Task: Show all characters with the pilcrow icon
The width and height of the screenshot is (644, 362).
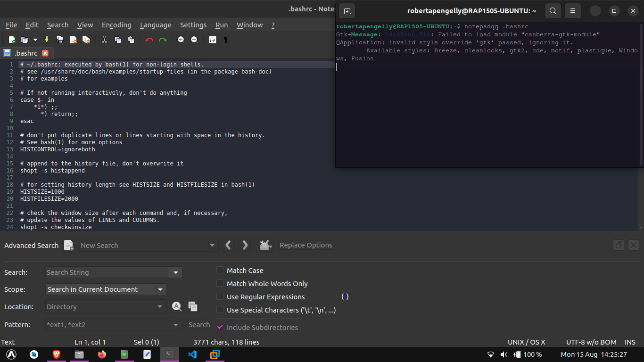Action: (x=225, y=40)
